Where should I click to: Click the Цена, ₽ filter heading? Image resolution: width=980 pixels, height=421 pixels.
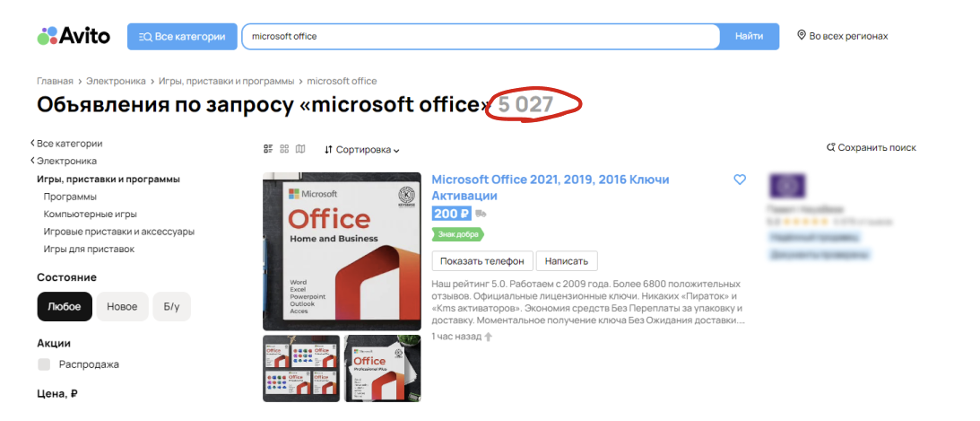pos(57,394)
